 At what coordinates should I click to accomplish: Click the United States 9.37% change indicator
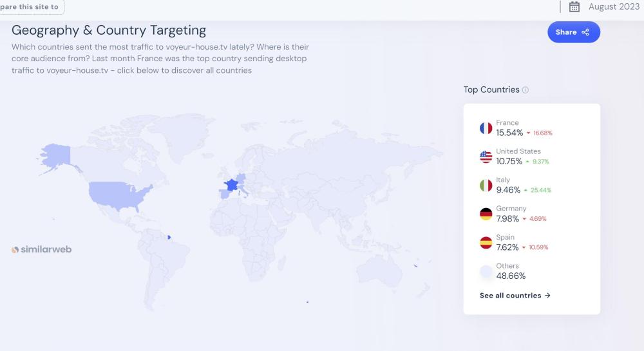pyautogui.click(x=537, y=162)
